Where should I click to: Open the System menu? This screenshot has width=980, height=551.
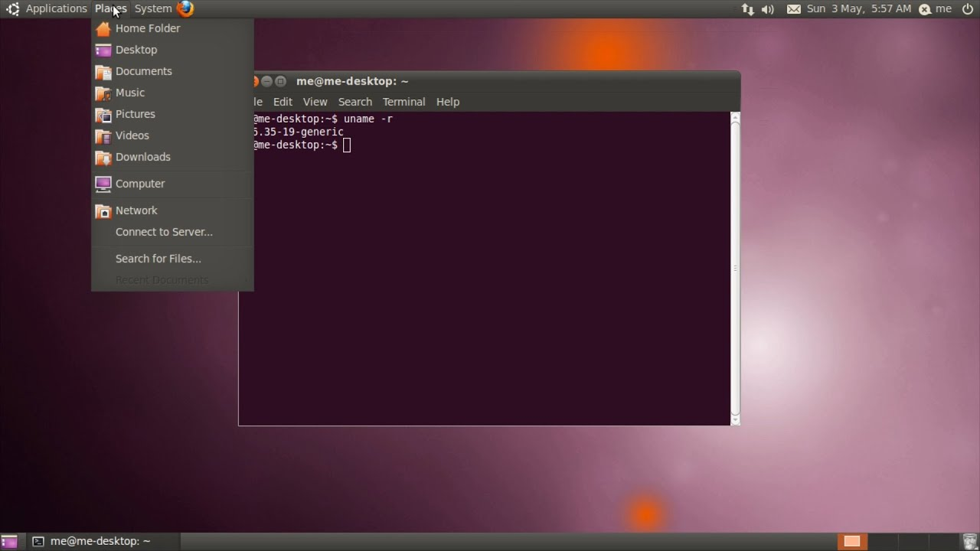[x=153, y=8]
